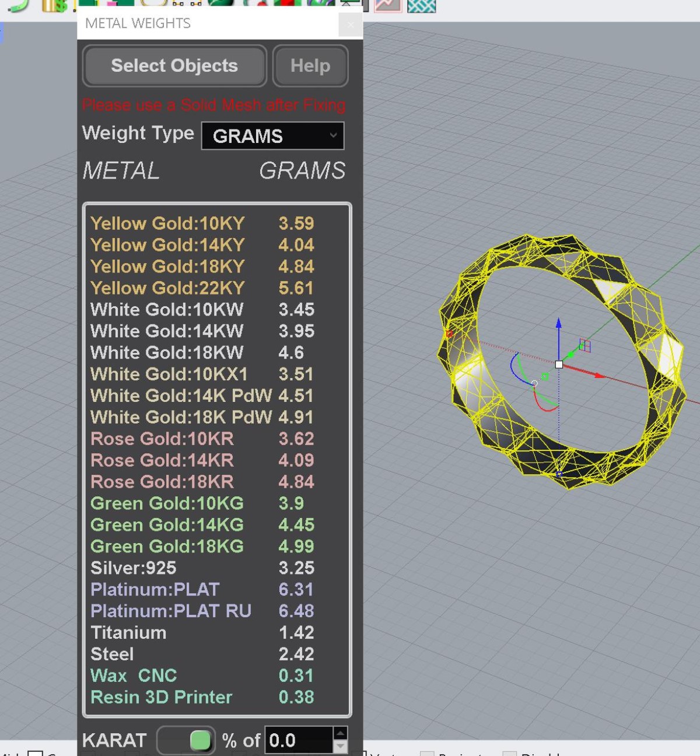Select the Yellow Gold:10KY row
The image size is (700, 756).
202,223
